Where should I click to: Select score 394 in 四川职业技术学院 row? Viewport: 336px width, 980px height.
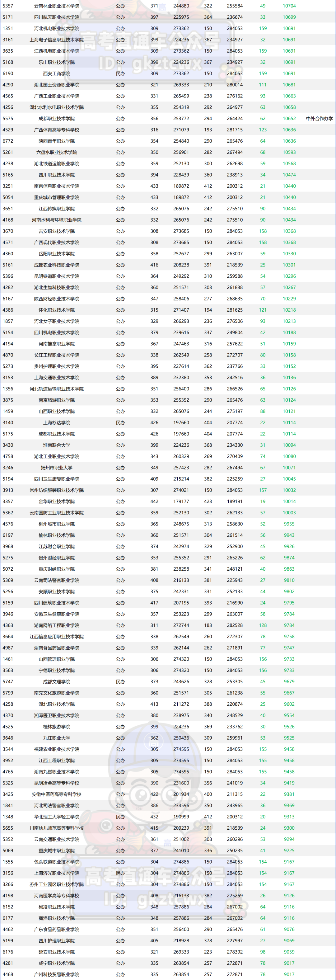coord(154,175)
